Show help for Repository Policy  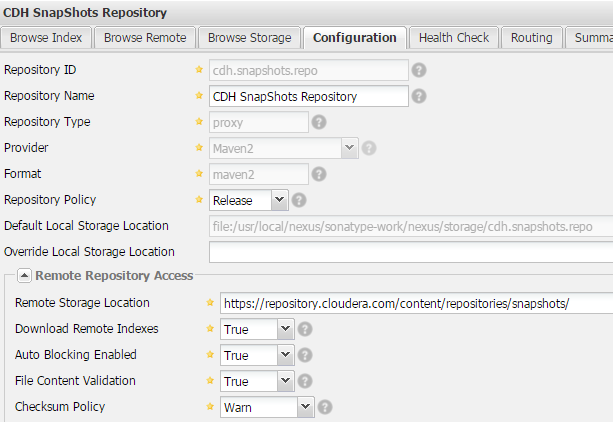[299, 200]
